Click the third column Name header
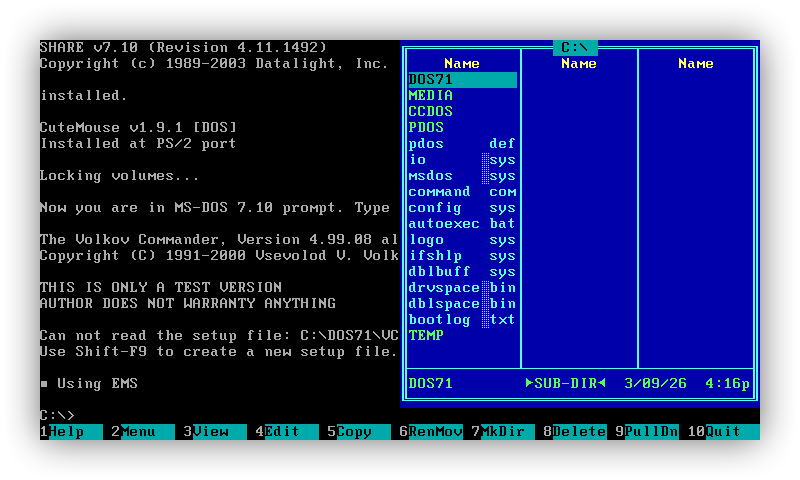Viewport: 800px width, 480px height. coord(695,63)
